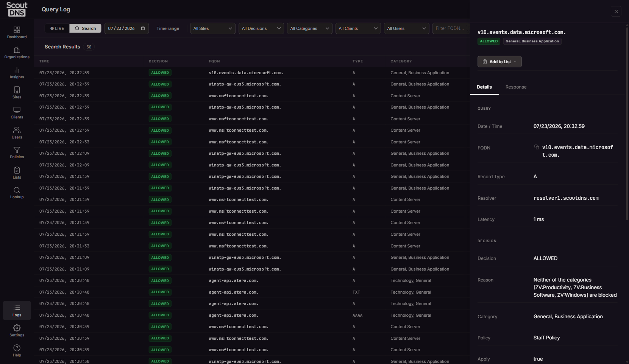Open the All Clients dropdown
This screenshot has height=364, width=629.
(x=358, y=28)
